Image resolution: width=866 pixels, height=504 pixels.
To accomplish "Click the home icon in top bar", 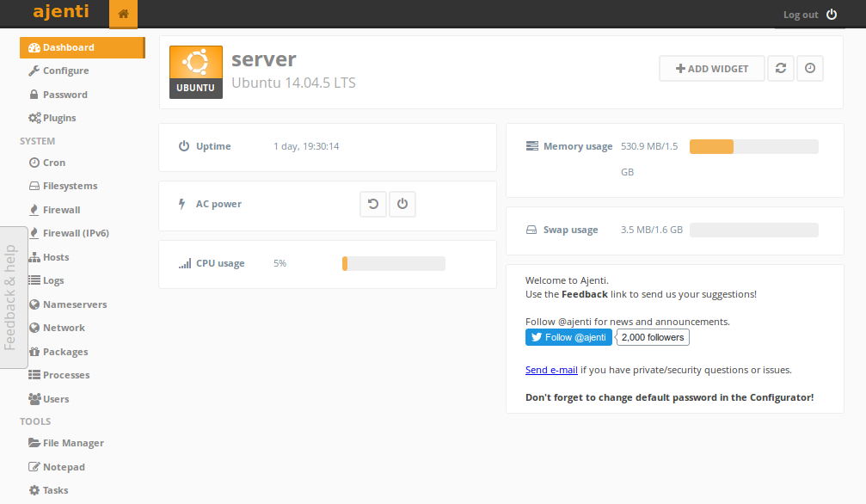I will [x=123, y=14].
